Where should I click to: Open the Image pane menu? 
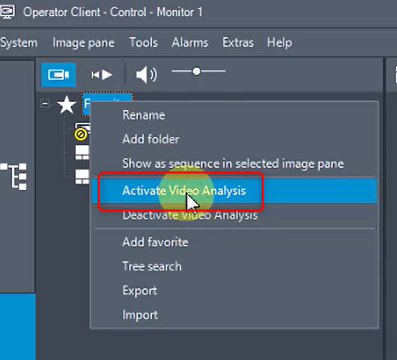pyautogui.click(x=83, y=43)
